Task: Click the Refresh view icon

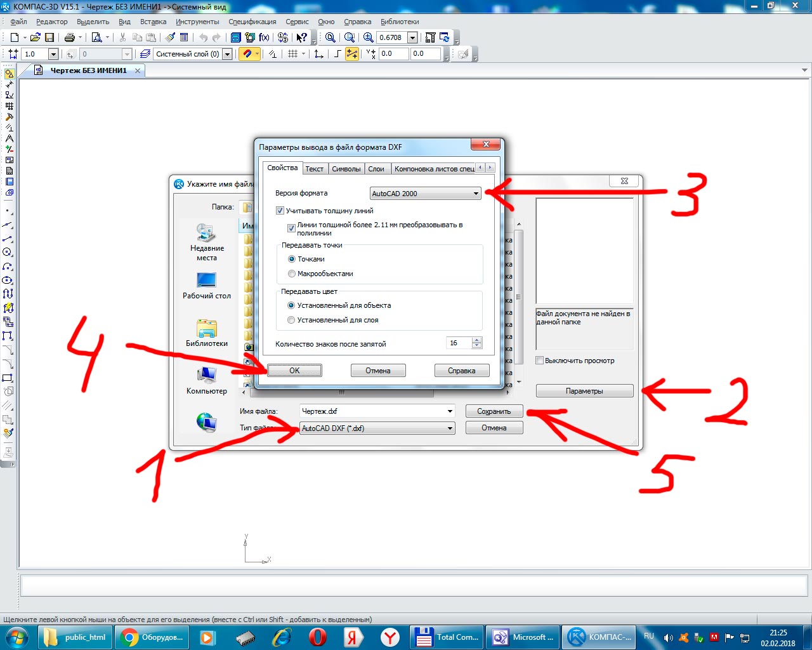Action: click(x=444, y=37)
